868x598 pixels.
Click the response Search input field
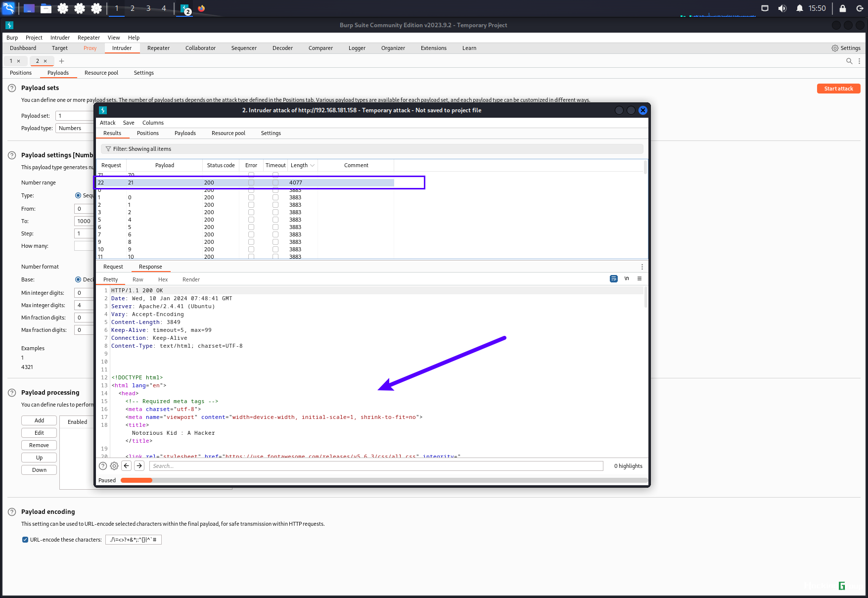[x=376, y=466]
